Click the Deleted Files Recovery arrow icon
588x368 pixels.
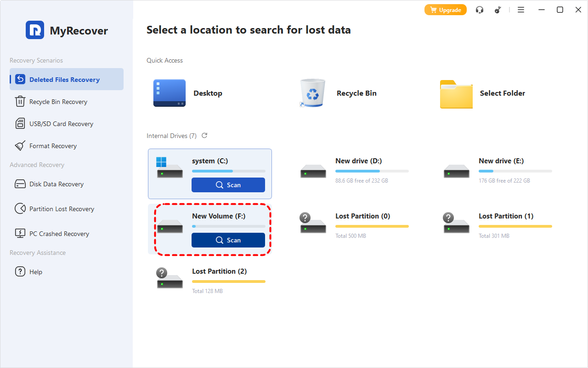(x=20, y=79)
